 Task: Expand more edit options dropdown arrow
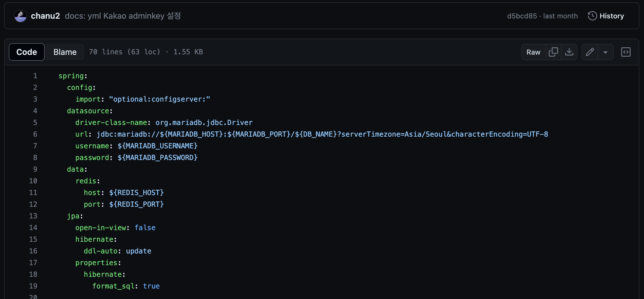coord(605,52)
